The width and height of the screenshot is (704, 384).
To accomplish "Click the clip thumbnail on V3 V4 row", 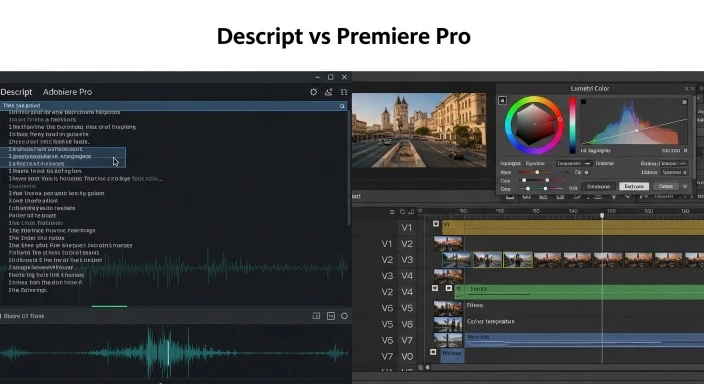I will click(448, 276).
